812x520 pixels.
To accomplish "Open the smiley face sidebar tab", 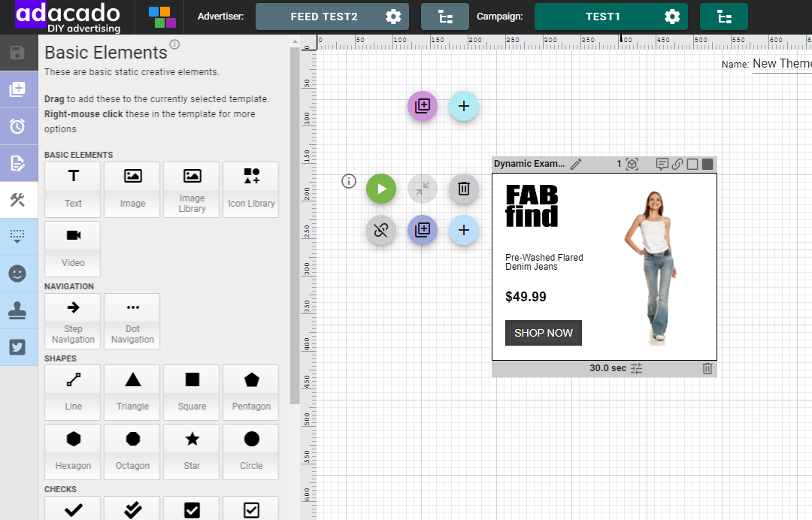I will (17, 274).
